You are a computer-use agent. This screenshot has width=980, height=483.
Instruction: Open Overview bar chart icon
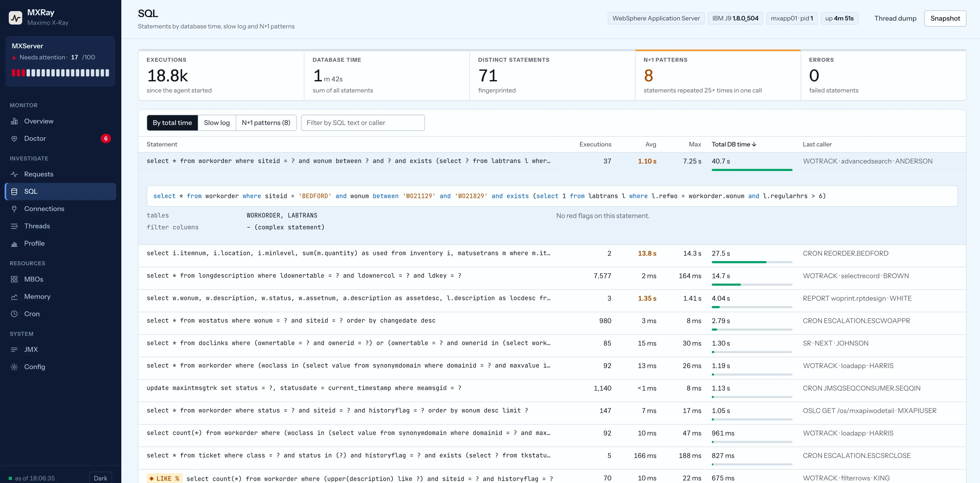(14, 121)
